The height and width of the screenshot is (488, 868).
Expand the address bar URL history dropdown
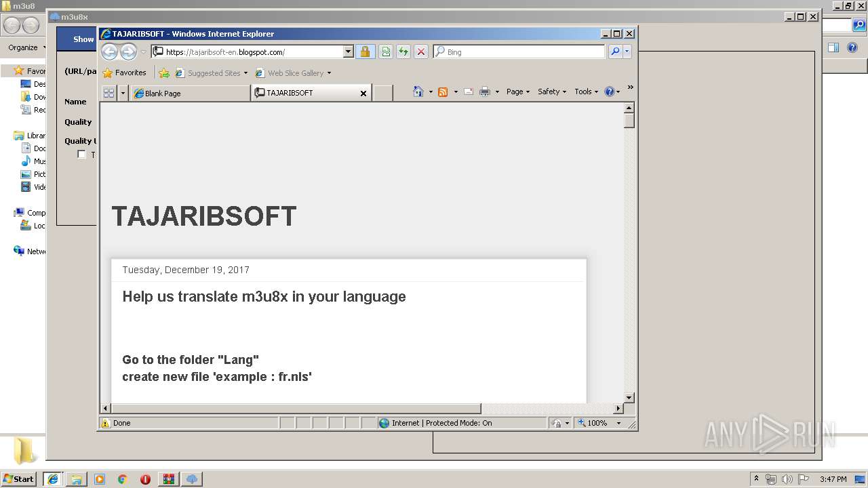point(349,52)
